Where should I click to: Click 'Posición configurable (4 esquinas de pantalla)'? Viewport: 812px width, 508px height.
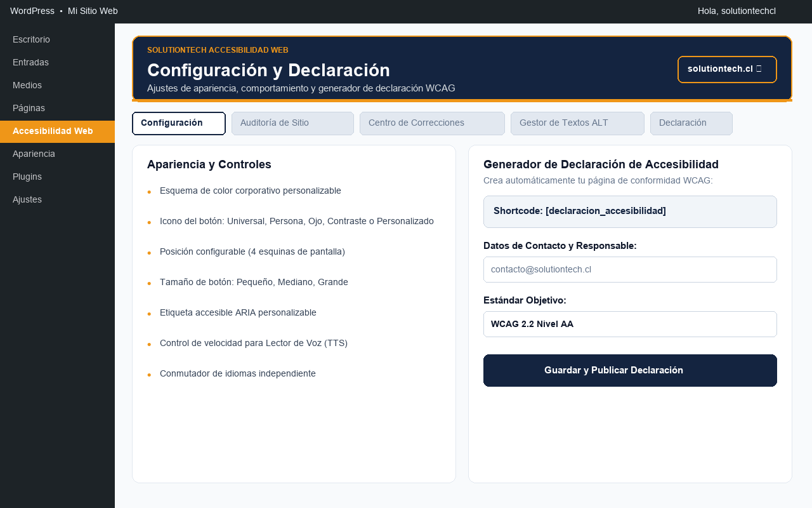(252, 251)
